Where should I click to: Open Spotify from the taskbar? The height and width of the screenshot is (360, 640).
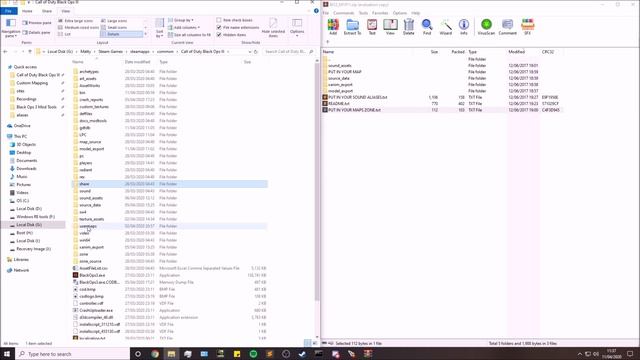point(253,354)
